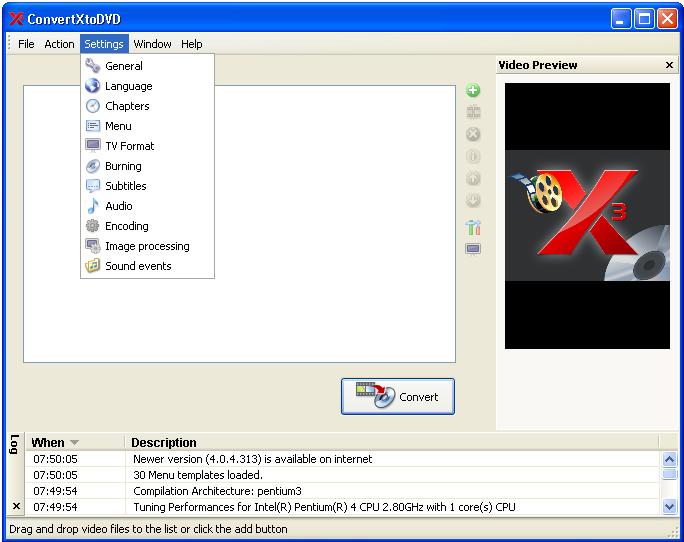Select log row '30 Menu templates loaded.'
Viewport: 684px width, 542px height.
tap(342, 475)
